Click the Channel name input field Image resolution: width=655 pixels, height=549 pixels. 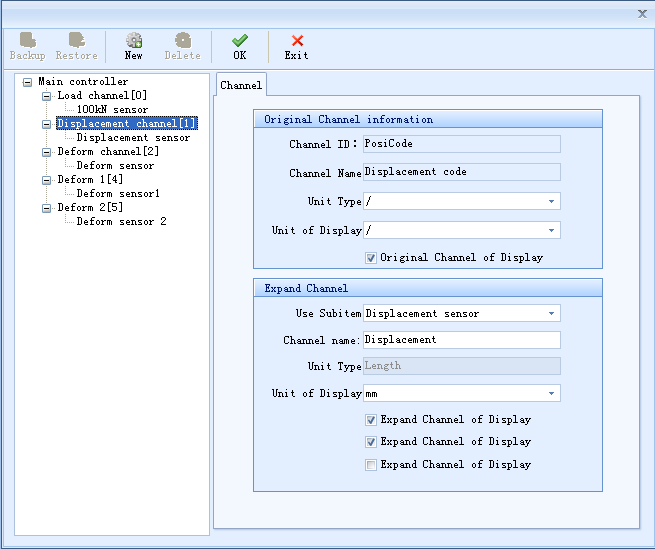[x=461, y=340]
